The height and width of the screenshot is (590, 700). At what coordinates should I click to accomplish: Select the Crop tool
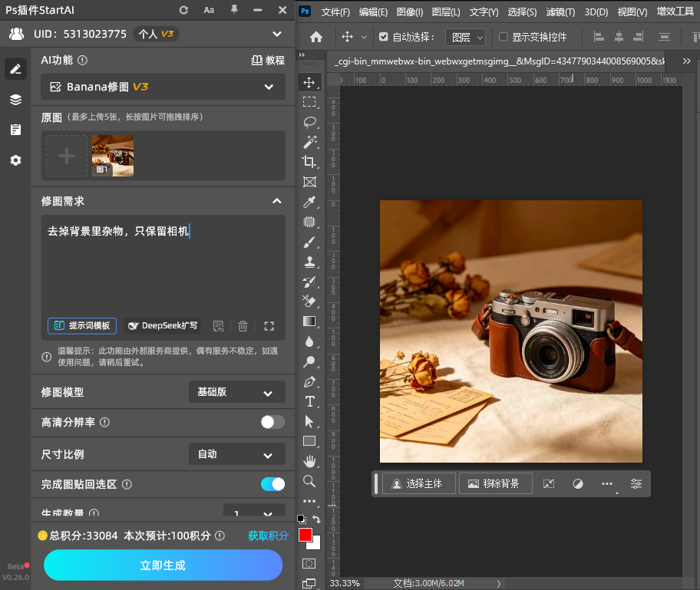pyautogui.click(x=309, y=162)
